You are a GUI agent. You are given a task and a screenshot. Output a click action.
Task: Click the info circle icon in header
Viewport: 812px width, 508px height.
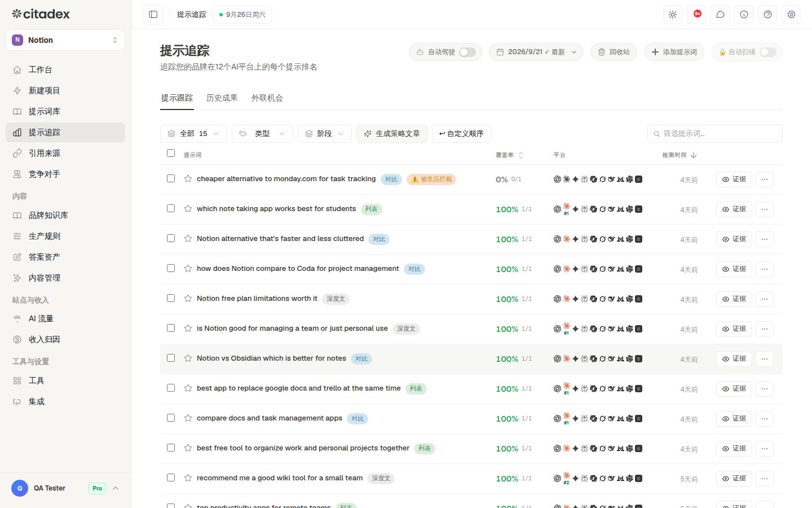[744, 15]
